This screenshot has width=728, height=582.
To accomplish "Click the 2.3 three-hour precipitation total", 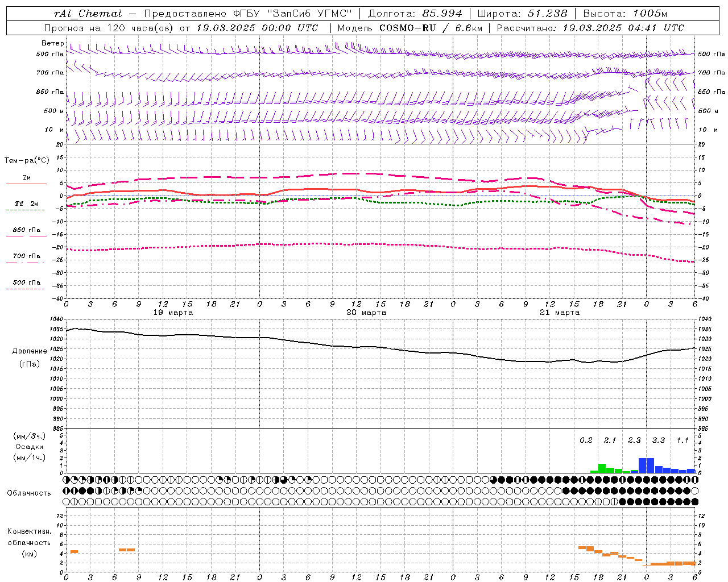I will coord(634,440).
